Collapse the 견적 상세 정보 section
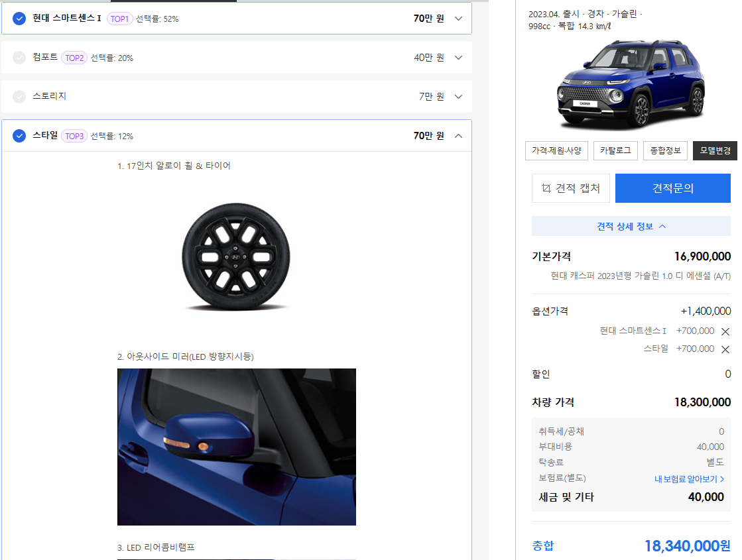The image size is (742, 560). point(631,226)
